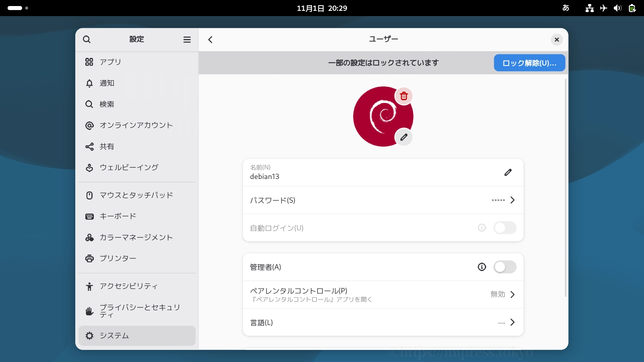Show info icon beside administrator setting

click(482, 267)
